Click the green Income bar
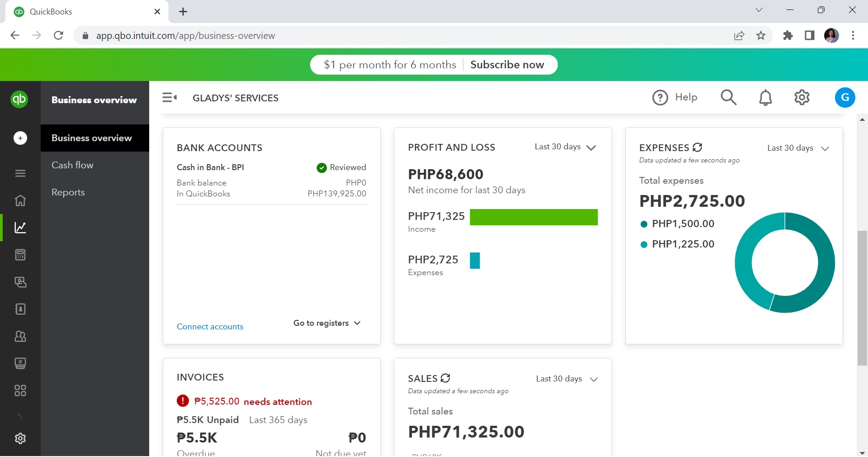 click(533, 217)
